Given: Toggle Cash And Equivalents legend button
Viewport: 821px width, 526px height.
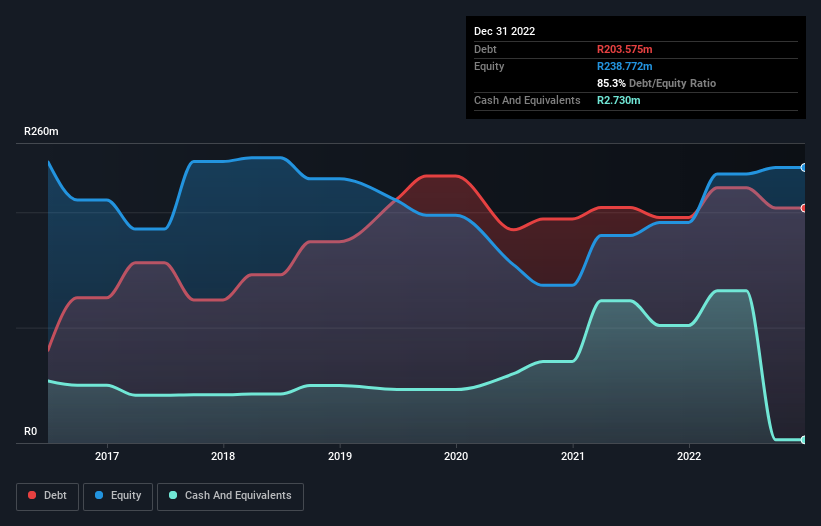Looking at the screenshot, I should (x=230, y=496).
